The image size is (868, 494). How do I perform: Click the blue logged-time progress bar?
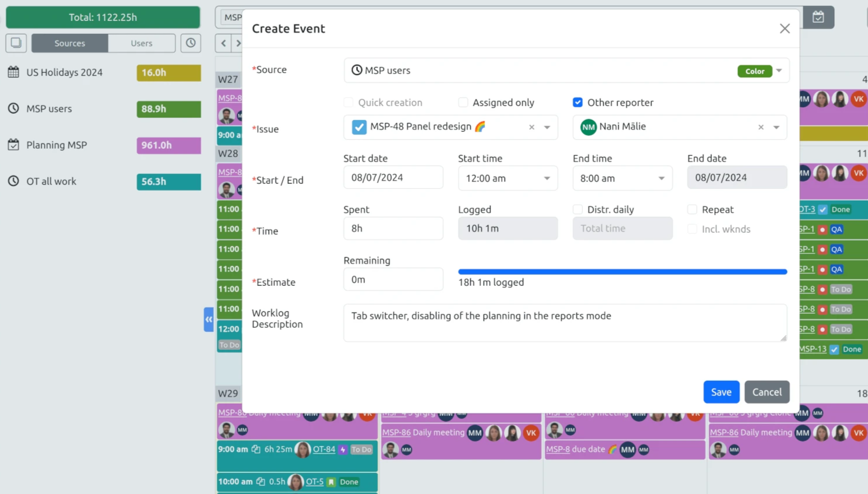pos(623,272)
